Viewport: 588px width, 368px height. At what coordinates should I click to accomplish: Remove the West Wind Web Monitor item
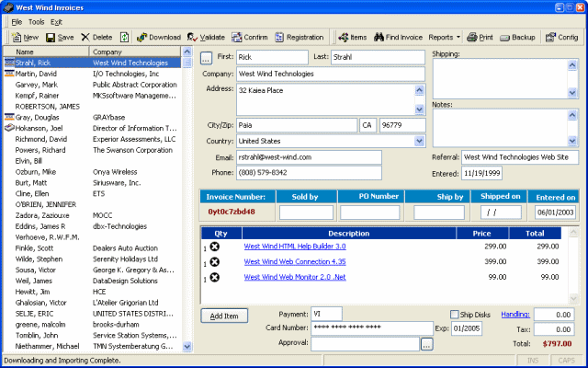click(x=214, y=277)
